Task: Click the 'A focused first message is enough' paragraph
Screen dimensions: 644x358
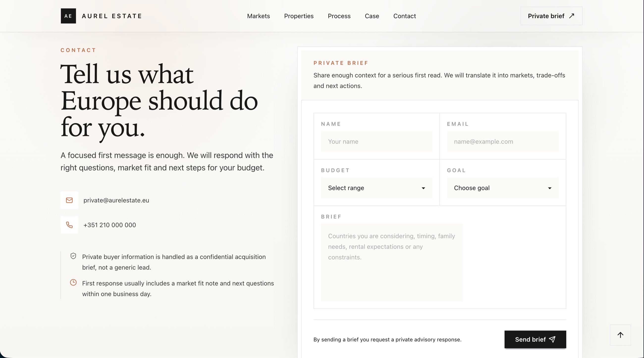Action: click(167, 161)
